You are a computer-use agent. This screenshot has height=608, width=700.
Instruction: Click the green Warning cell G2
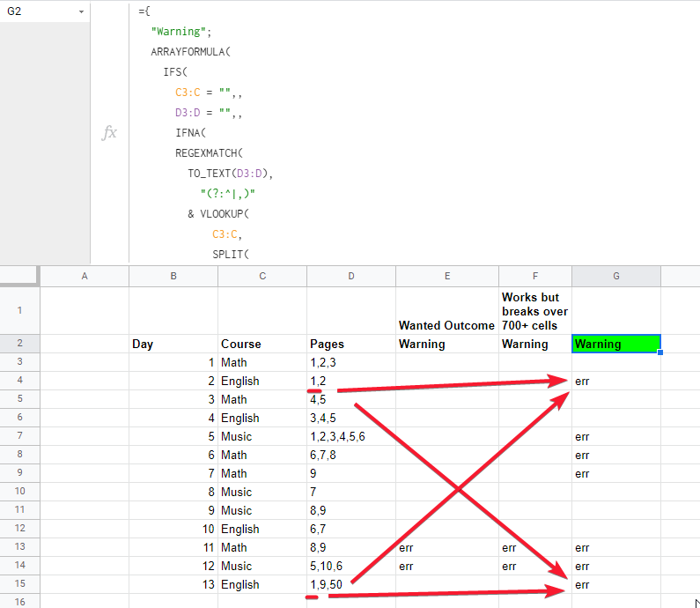point(616,344)
